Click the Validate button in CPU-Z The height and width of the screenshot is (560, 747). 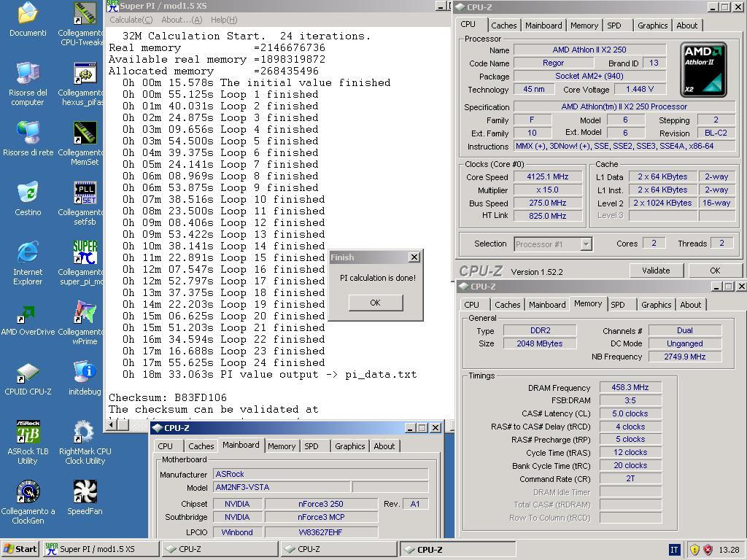tap(656, 271)
